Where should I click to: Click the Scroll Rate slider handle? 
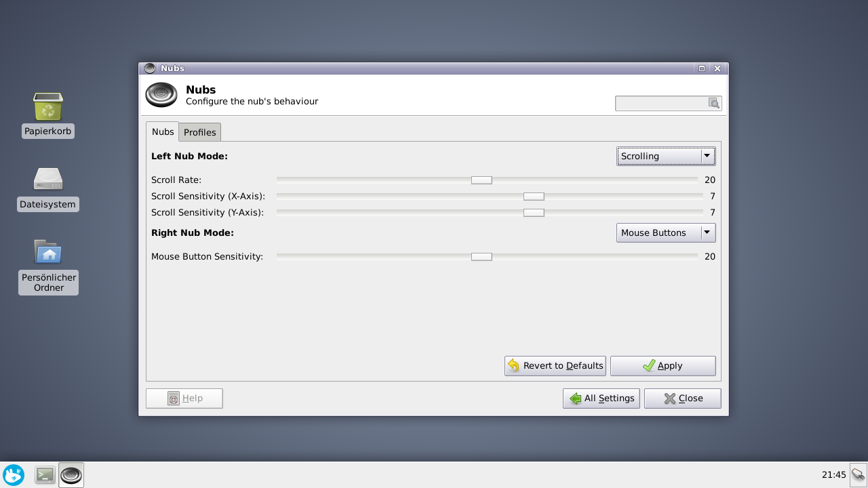coord(481,180)
